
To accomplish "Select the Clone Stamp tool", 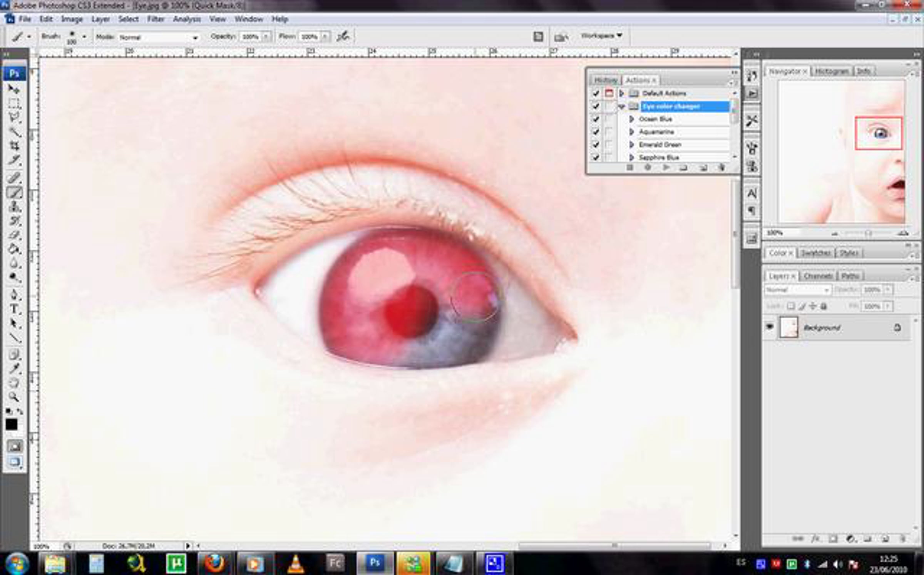I will tap(14, 207).
